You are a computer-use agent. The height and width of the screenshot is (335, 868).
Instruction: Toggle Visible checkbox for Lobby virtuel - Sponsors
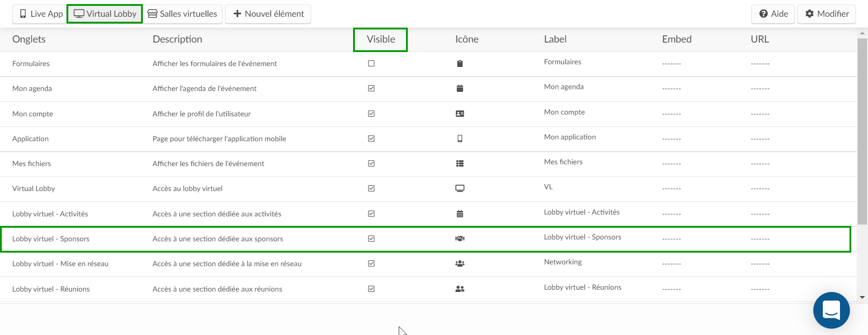(371, 239)
